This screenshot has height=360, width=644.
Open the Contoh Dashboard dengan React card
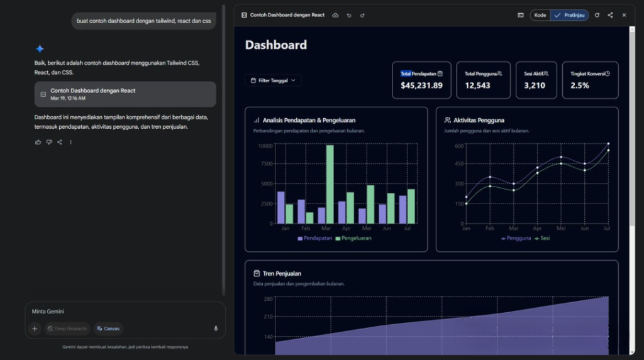pyautogui.click(x=125, y=94)
